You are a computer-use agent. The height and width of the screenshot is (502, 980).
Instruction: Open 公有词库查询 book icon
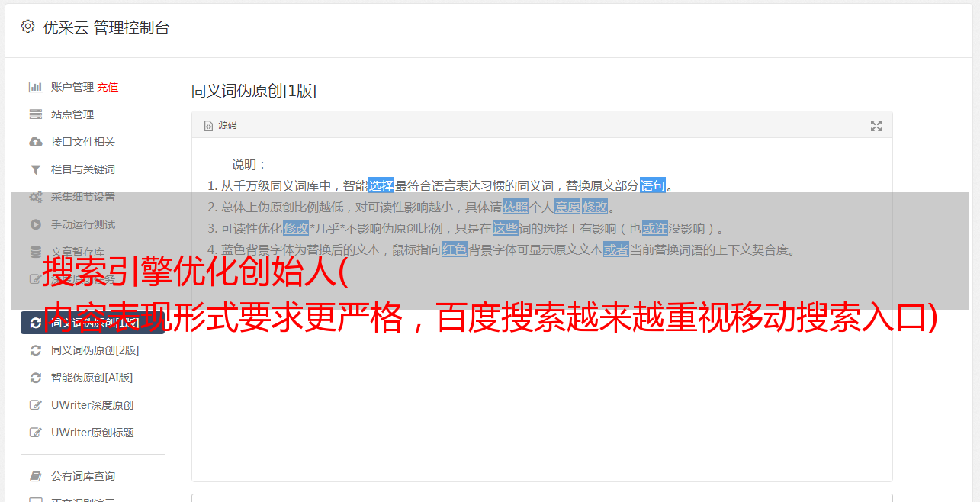[35, 476]
